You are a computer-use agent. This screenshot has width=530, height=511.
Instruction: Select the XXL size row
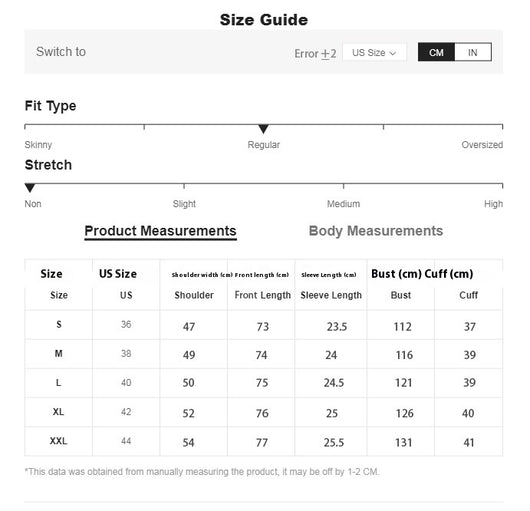pyautogui.click(x=264, y=441)
